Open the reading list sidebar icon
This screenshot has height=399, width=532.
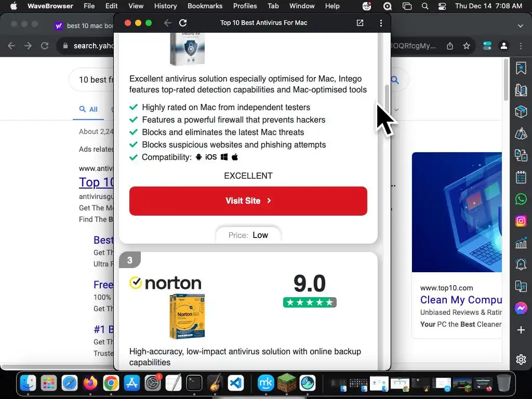pyautogui.click(x=521, y=90)
